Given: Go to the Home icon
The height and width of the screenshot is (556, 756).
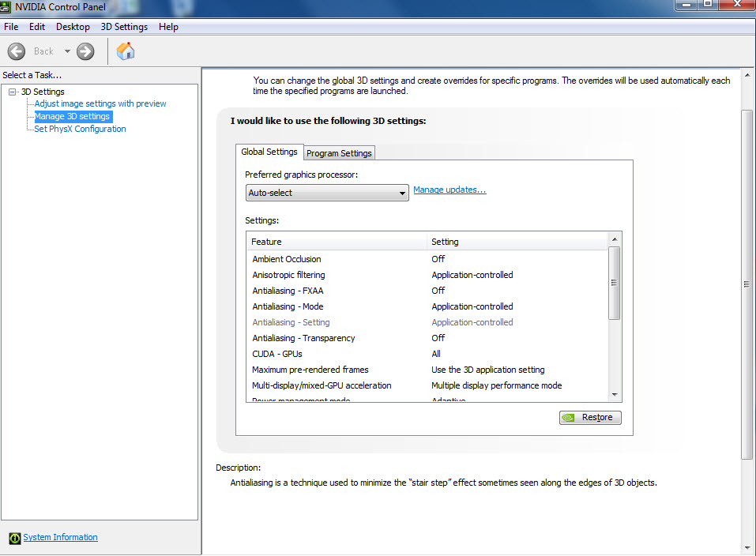Looking at the screenshot, I should pos(126,51).
